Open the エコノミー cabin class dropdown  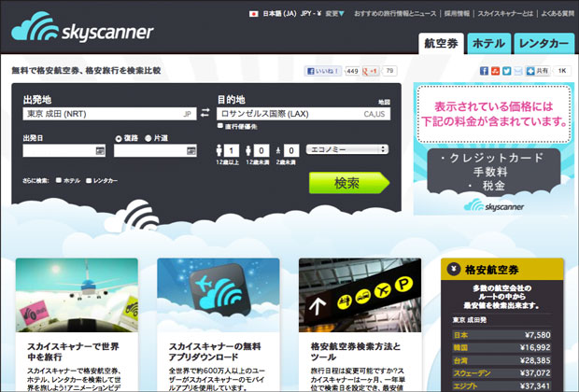tap(347, 149)
